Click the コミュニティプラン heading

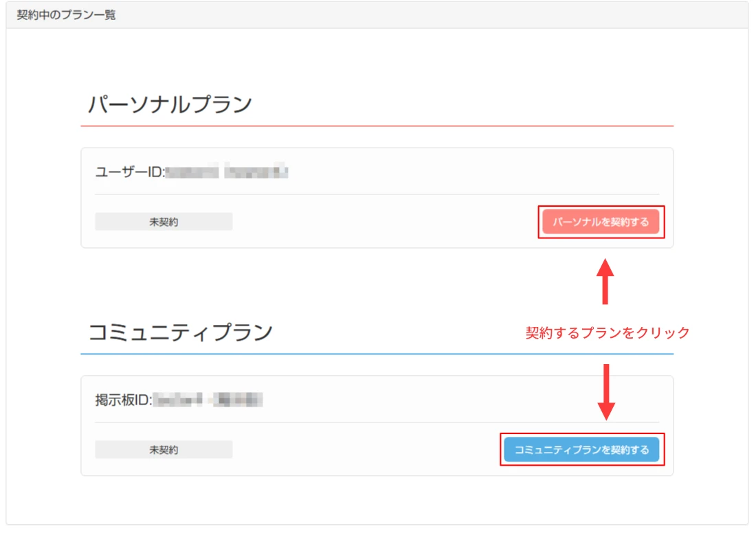point(181,332)
